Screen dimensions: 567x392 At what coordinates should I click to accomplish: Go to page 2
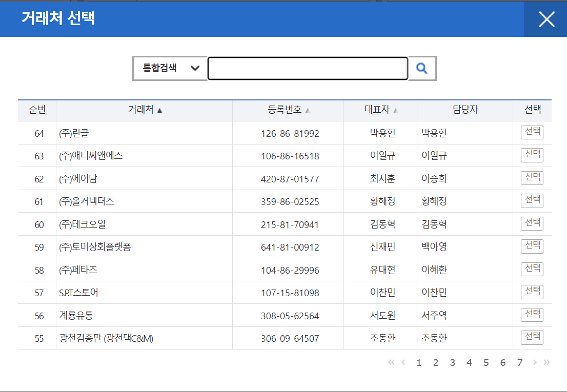pyautogui.click(x=436, y=363)
